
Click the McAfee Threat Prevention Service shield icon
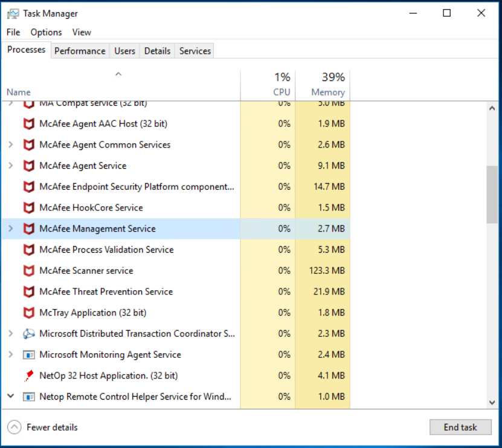[29, 291]
